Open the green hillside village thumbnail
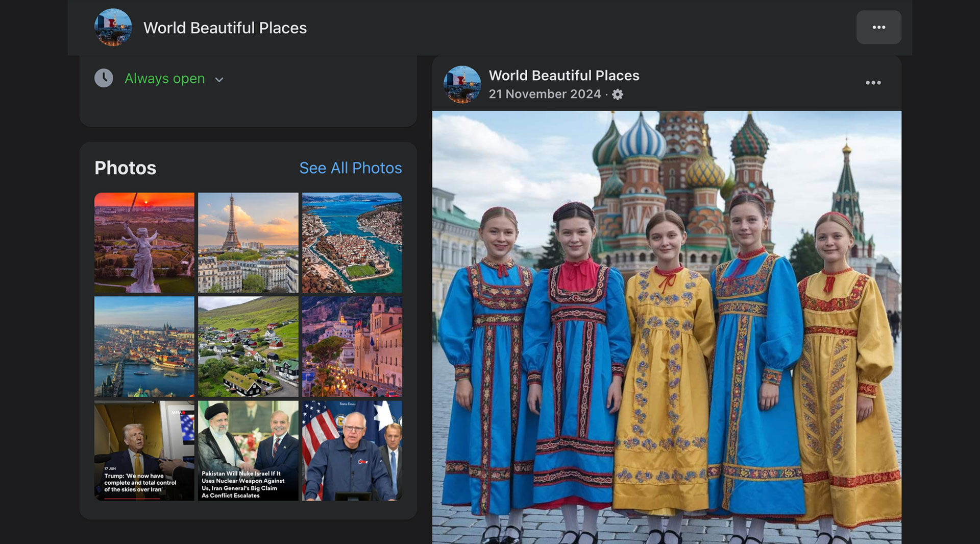Screen dimensions: 980x544 248,346
